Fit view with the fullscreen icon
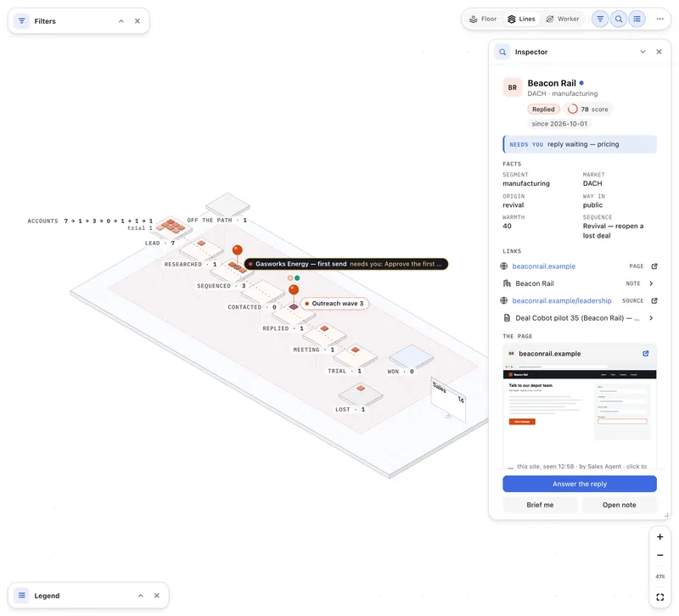The height and width of the screenshot is (616, 679). click(659, 597)
